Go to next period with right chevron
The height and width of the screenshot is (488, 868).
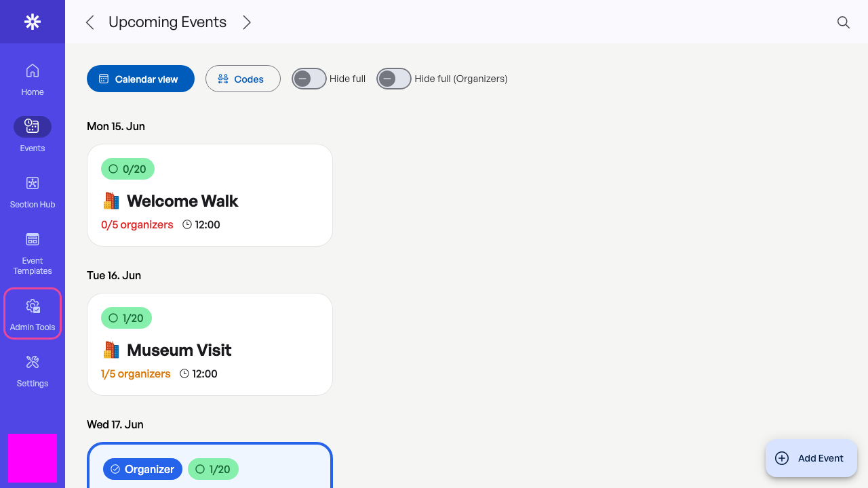click(247, 22)
